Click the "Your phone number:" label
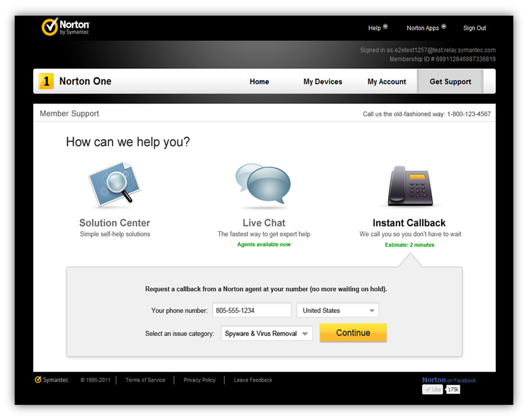This screenshot has width=528, height=420. [180, 311]
